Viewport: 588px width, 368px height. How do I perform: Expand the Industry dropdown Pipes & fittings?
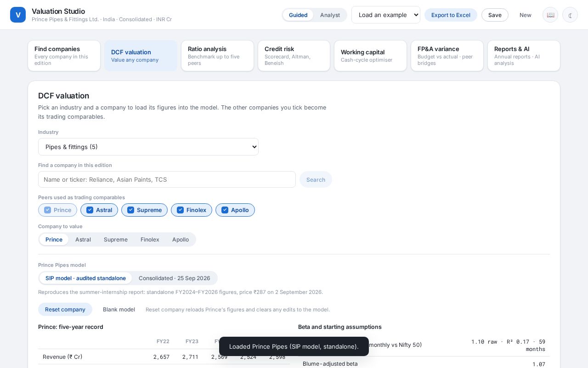pyautogui.click(x=148, y=147)
